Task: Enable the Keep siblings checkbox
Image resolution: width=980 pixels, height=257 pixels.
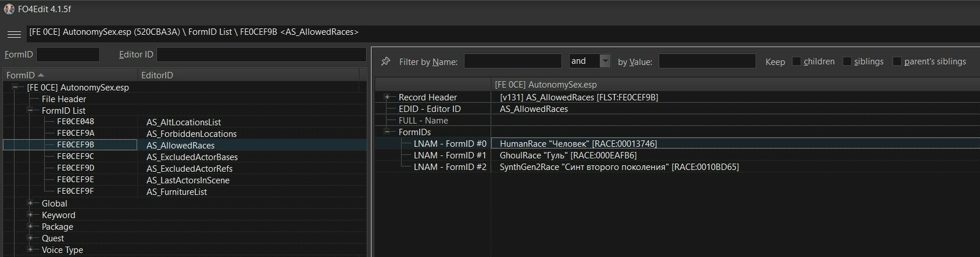Action: (847, 61)
